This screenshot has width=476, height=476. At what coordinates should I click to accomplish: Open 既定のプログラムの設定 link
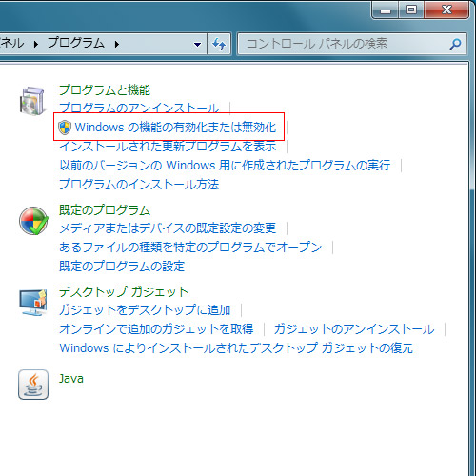coord(122,266)
